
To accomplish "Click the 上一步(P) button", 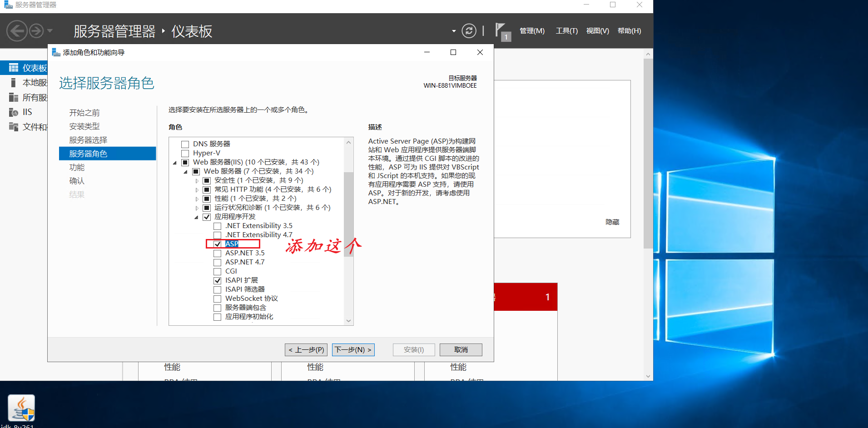I will [x=306, y=350].
